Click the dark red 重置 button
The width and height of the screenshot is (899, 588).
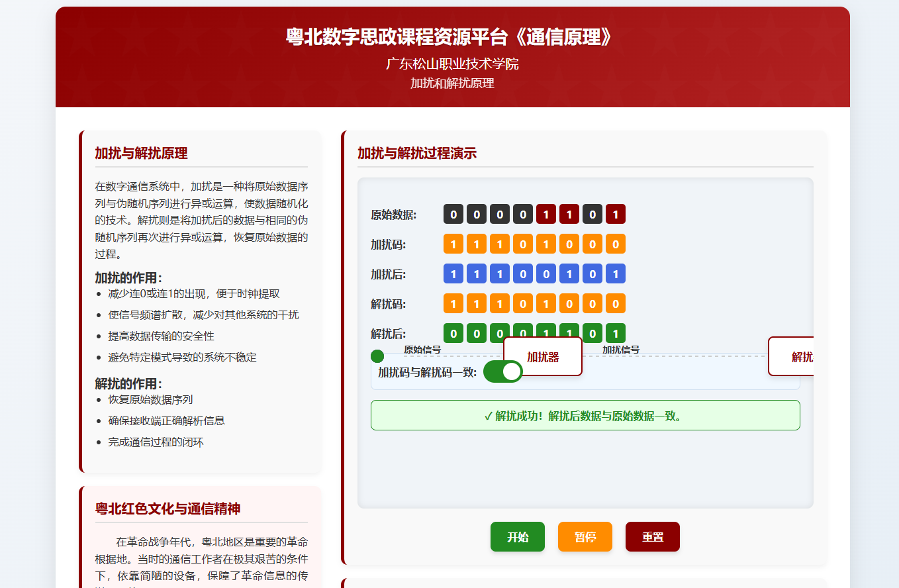(652, 536)
